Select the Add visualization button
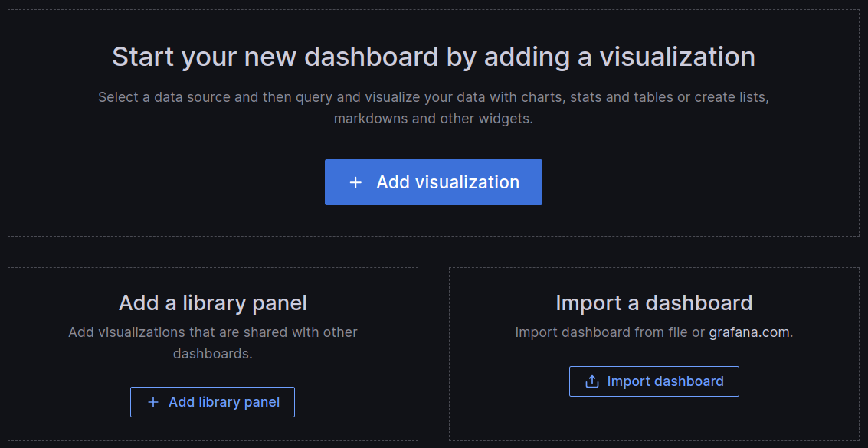The height and width of the screenshot is (448, 868). pos(433,182)
